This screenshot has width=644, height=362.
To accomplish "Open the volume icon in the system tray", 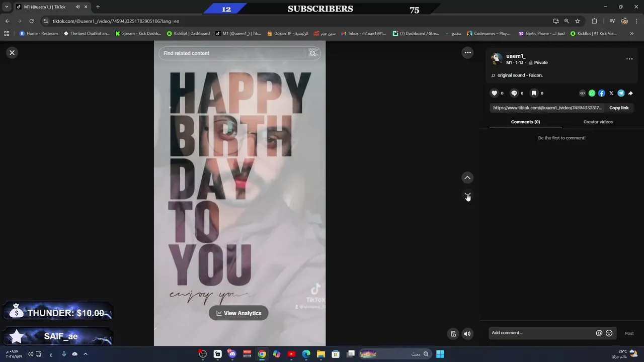I will tap(31, 354).
